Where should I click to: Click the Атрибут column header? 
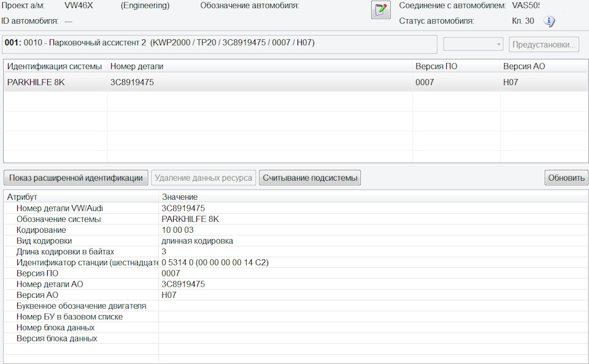click(81, 197)
